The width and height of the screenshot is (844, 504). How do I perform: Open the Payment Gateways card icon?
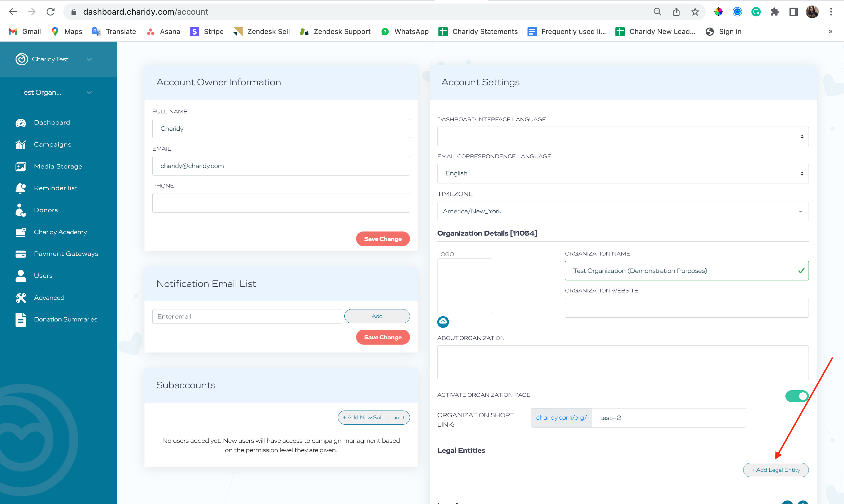click(x=21, y=254)
